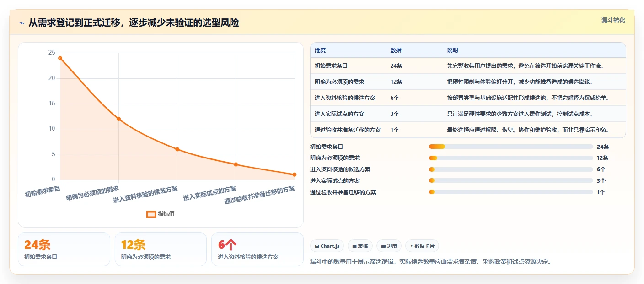Select the 进度 tag
Image resolution: width=644 pixels, height=284 pixels.
click(389, 246)
